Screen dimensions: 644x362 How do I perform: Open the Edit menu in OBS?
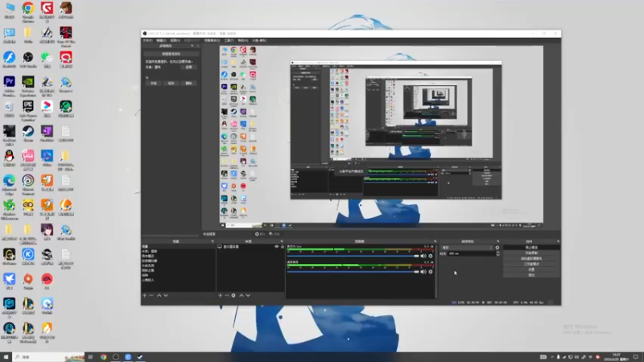[162, 41]
